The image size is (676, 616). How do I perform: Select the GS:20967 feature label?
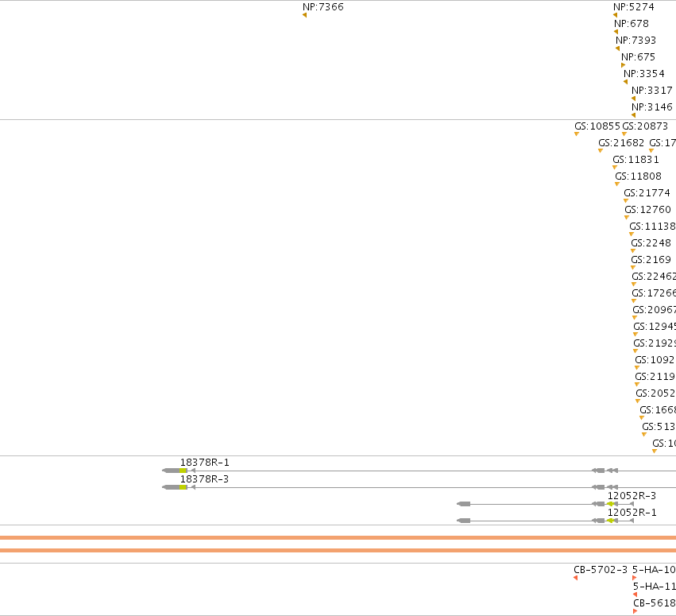[654, 310]
